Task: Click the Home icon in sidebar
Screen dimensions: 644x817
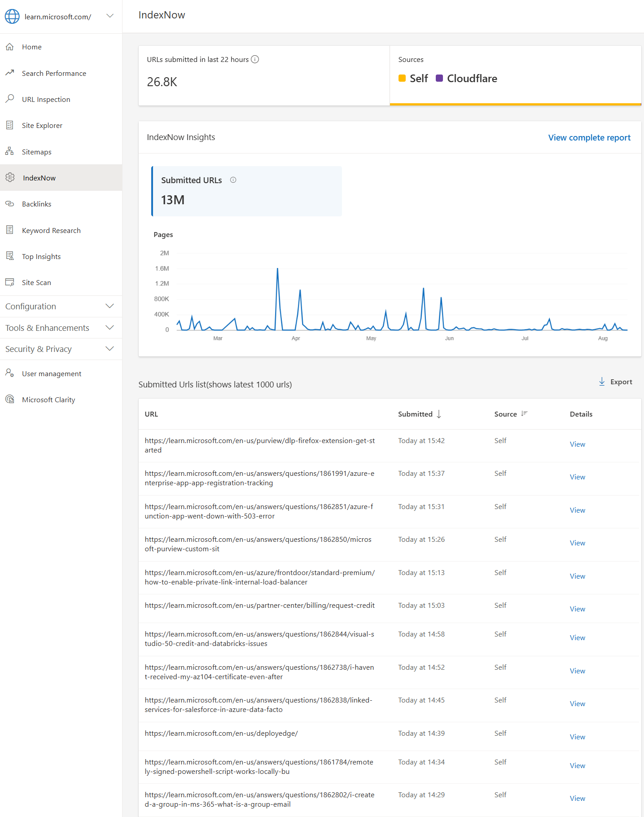Action: point(9,47)
